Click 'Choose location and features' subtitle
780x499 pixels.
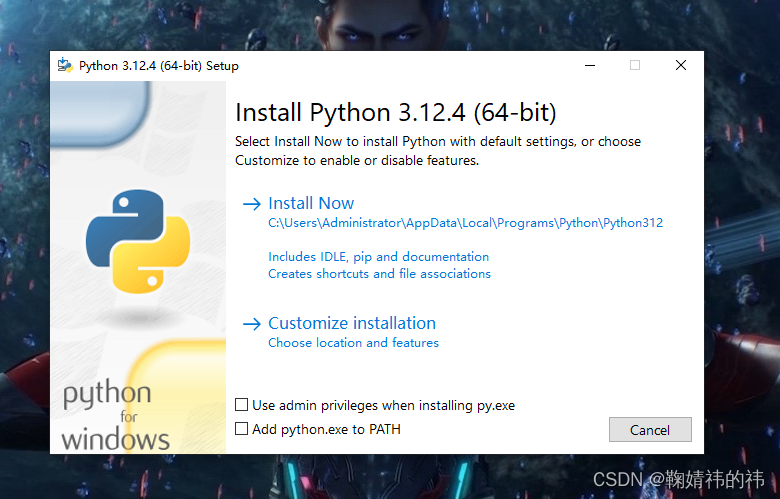pyautogui.click(x=353, y=343)
